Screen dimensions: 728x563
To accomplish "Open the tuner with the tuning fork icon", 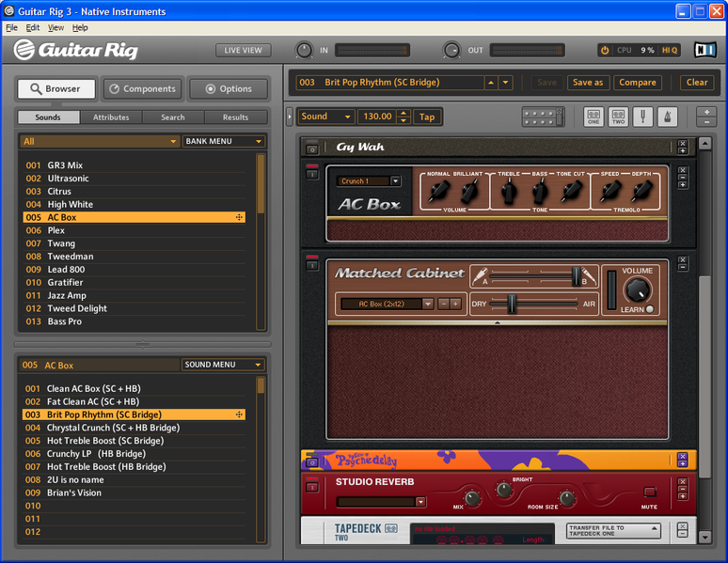I will 643,117.
